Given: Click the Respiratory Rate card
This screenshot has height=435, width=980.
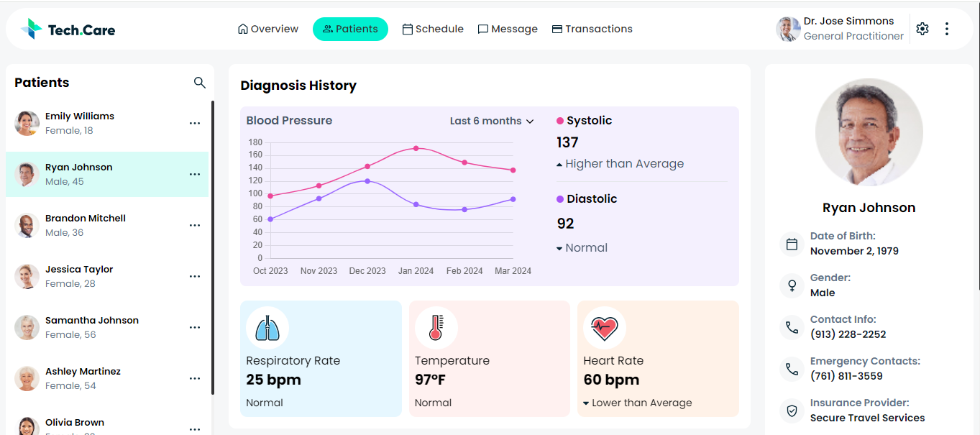Looking at the screenshot, I should pyautogui.click(x=321, y=359).
